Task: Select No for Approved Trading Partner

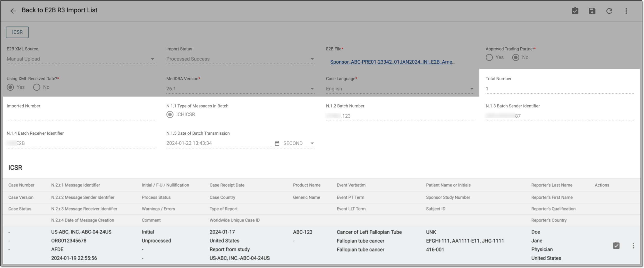Action: point(515,57)
